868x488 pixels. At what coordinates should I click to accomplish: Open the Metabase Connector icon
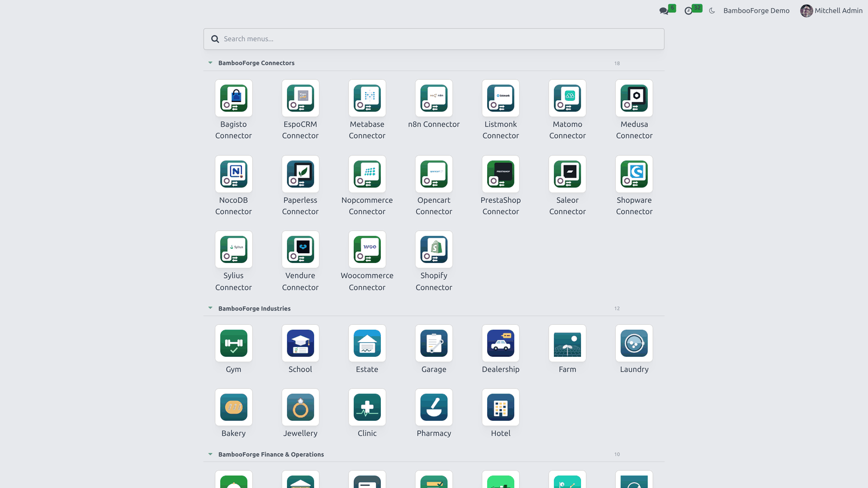coord(367,98)
